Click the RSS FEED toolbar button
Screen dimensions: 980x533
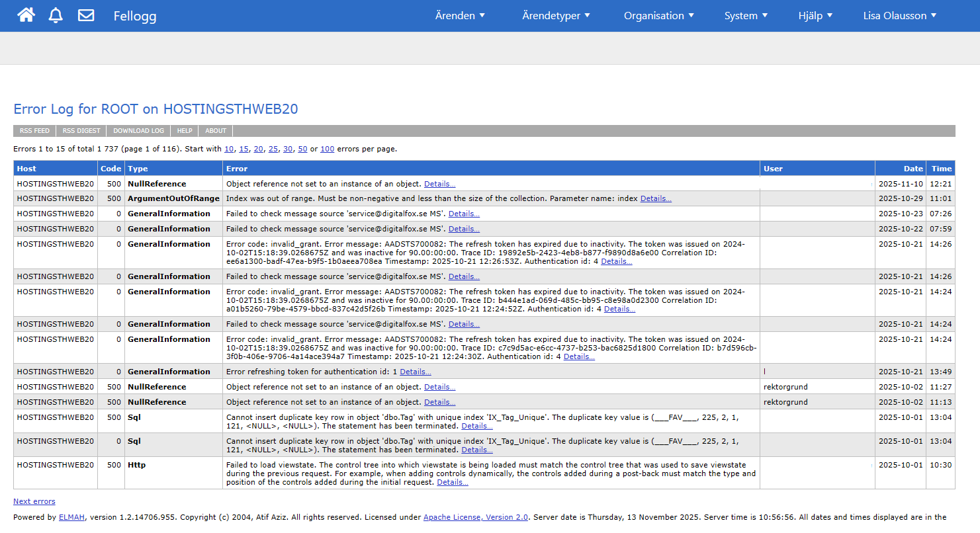(x=34, y=131)
